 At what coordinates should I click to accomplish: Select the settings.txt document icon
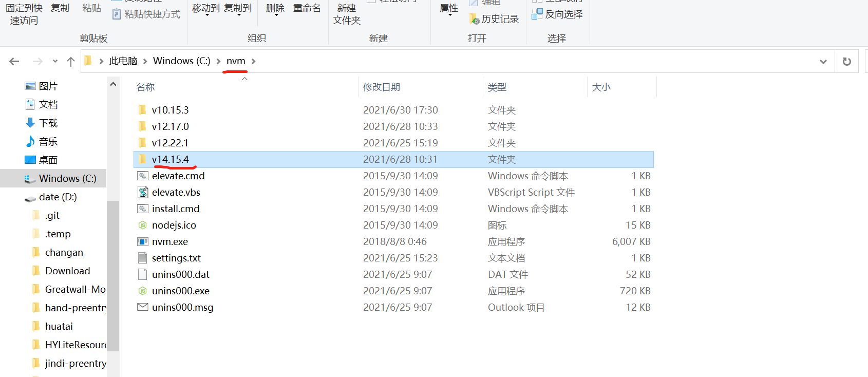143,258
